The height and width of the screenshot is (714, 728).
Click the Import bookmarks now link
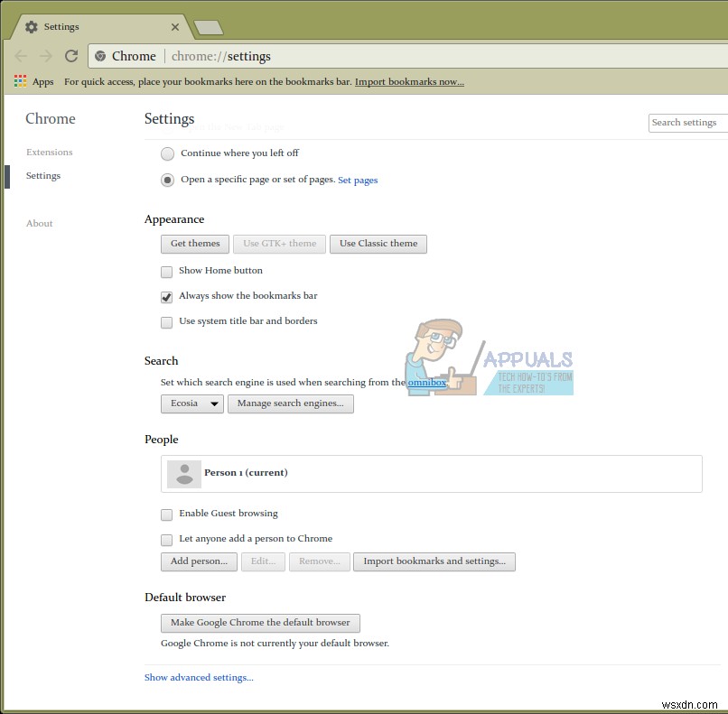coord(409,81)
